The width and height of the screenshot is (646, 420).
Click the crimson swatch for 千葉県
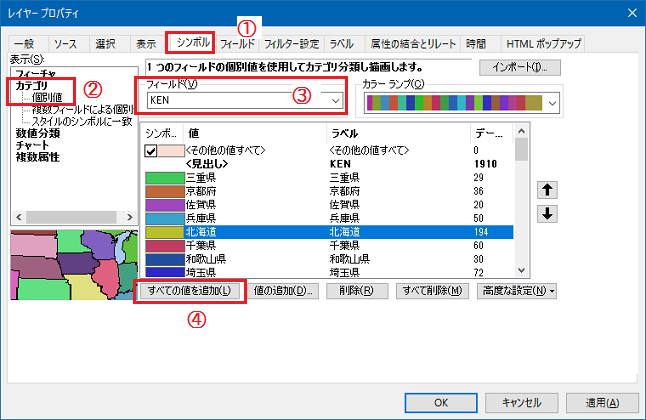click(164, 246)
